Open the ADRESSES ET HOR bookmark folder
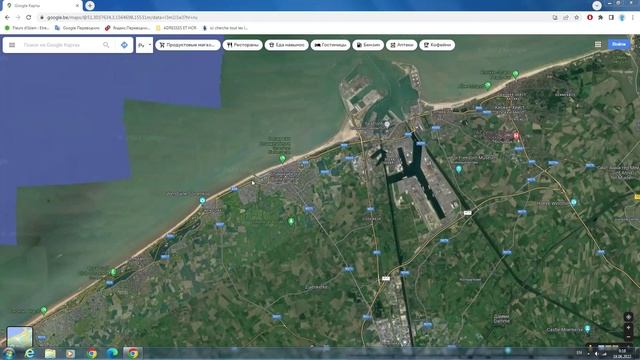This screenshot has height=360, width=640. pyautogui.click(x=176, y=28)
